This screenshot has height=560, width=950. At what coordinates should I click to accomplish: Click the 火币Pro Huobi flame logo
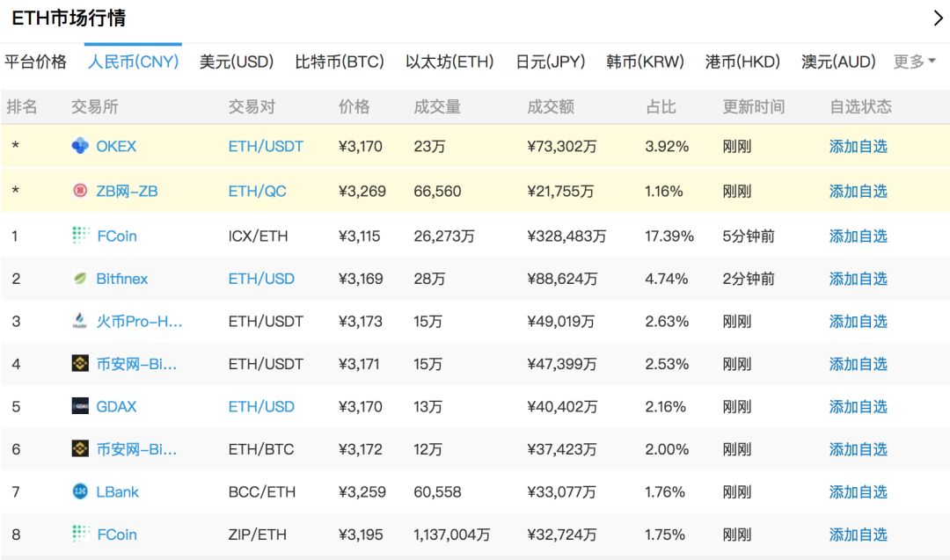(x=80, y=320)
